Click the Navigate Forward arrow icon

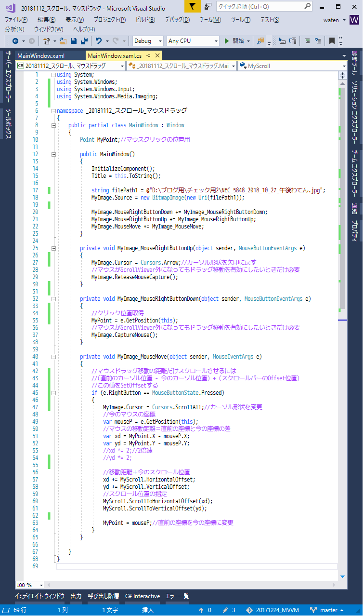point(32,41)
